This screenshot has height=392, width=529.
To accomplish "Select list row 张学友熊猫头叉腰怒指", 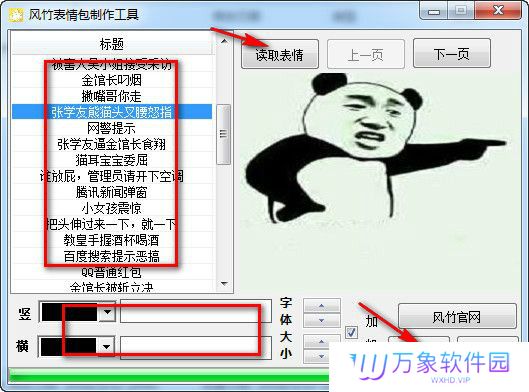I will (x=112, y=112).
